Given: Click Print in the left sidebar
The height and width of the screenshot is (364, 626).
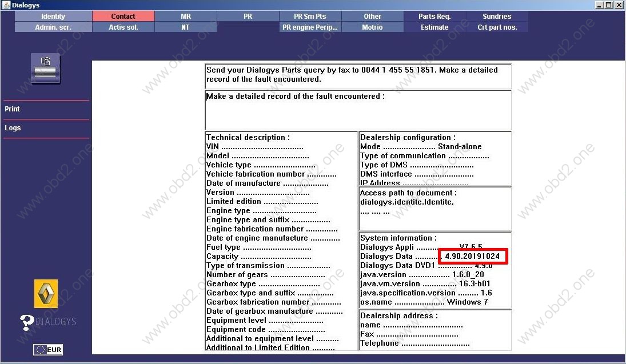Looking at the screenshot, I should [x=13, y=109].
